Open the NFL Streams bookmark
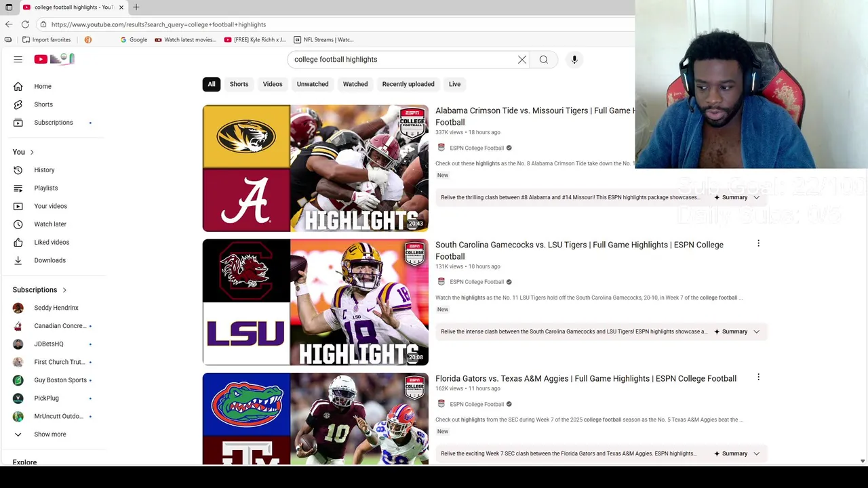The image size is (868, 488). click(x=323, y=40)
